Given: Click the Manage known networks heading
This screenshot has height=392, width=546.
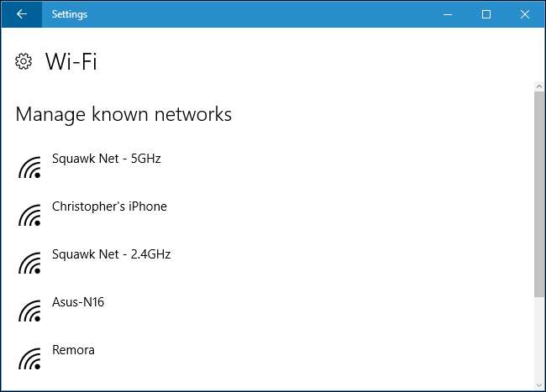Looking at the screenshot, I should pyautogui.click(x=123, y=114).
